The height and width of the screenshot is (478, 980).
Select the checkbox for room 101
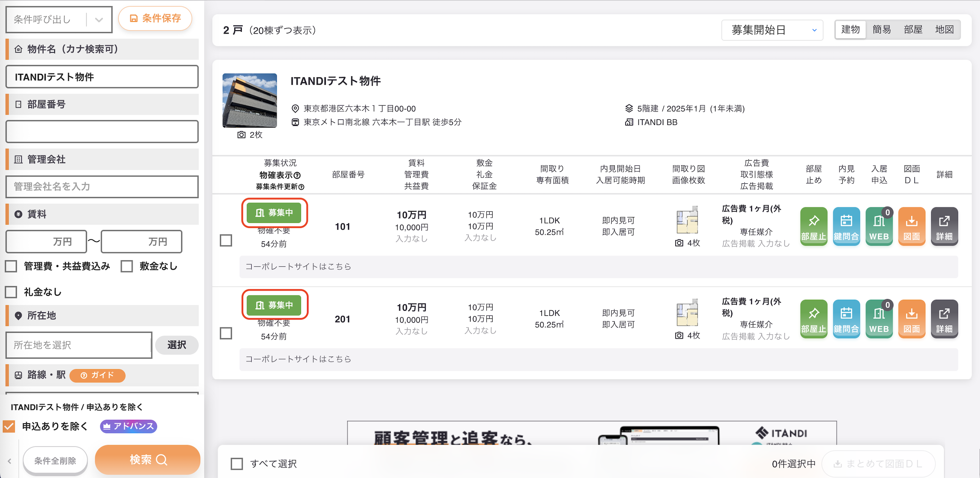click(226, 240)
